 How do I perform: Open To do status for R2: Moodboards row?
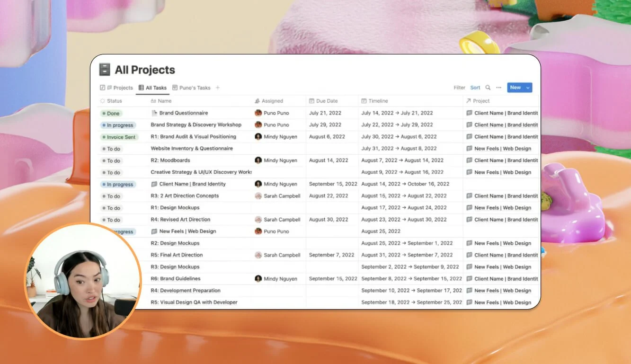[111, 161]
